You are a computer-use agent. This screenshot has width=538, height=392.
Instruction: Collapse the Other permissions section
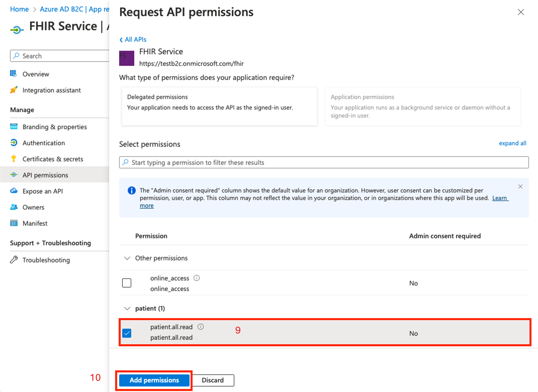pyautogui.click(x=127, y=258)
